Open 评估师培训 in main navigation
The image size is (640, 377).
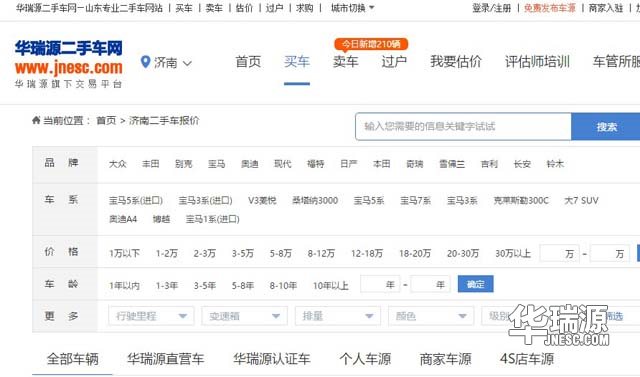click(x=537, y=62)
